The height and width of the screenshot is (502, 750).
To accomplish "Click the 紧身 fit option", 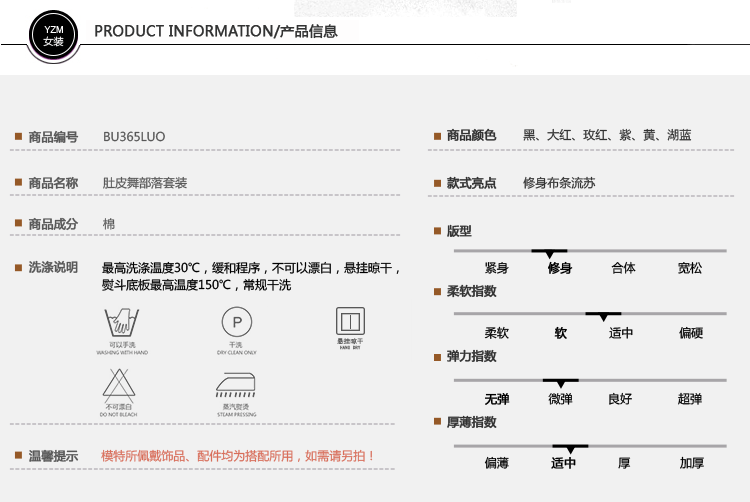I will pos(496,268).
